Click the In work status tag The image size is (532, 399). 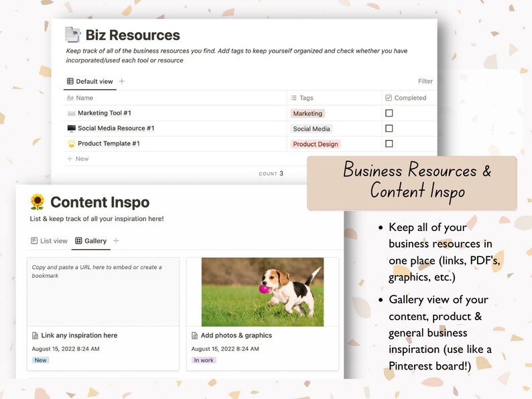coord(204,360)
